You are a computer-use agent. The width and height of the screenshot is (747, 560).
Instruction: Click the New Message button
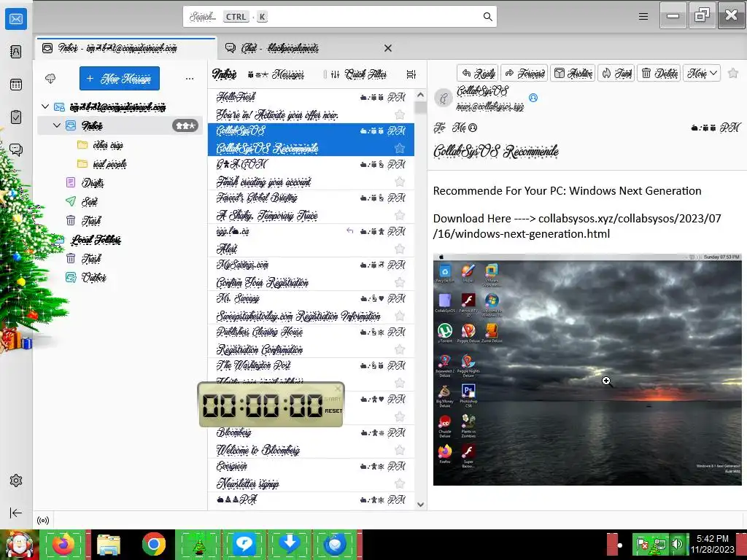tap(120, 79)
